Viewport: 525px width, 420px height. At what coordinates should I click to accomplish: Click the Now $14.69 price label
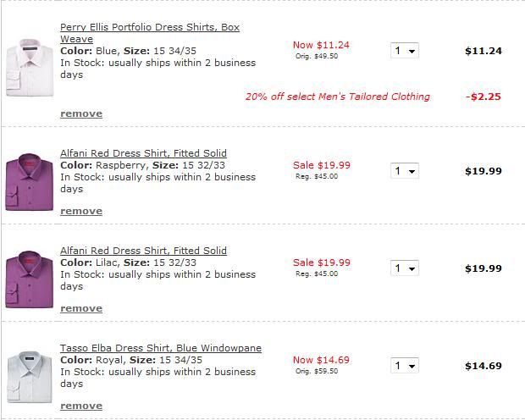321,360
